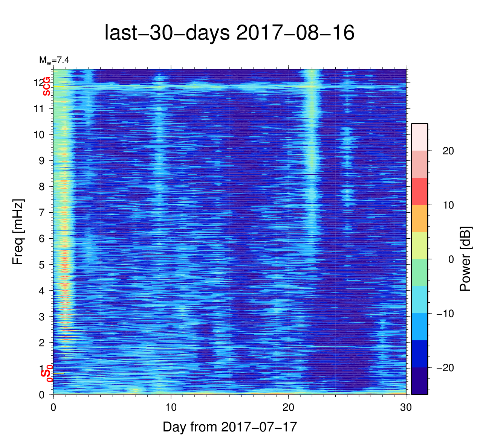Click the day 30 tick label on the x-axis
The image size is (486, 448).
coord(406,408)
